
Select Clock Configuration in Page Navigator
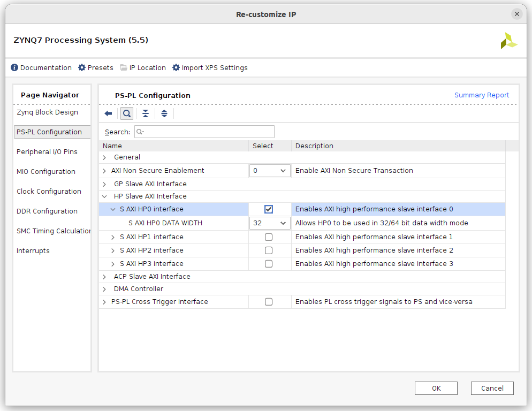point(49,192)
